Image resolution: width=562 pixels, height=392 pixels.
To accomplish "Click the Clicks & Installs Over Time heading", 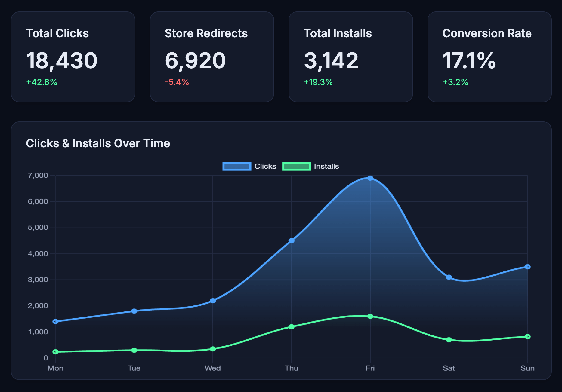I will click(98, 143).
